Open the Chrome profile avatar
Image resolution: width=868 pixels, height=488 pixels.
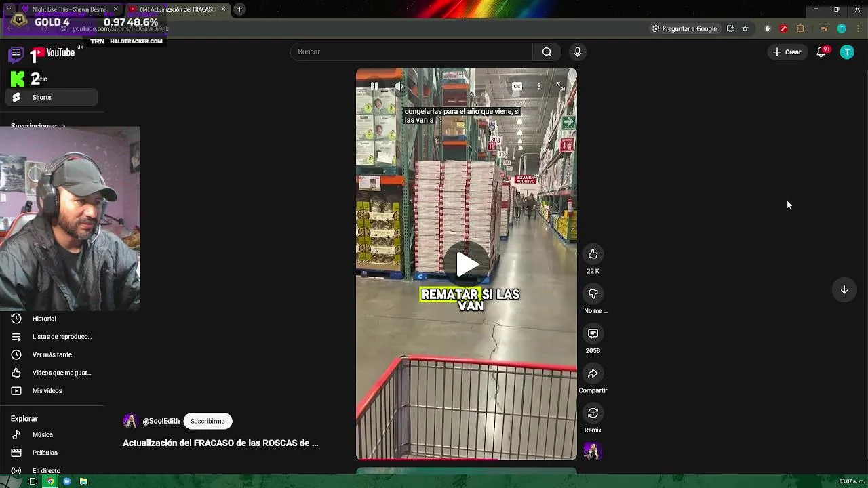842,28
